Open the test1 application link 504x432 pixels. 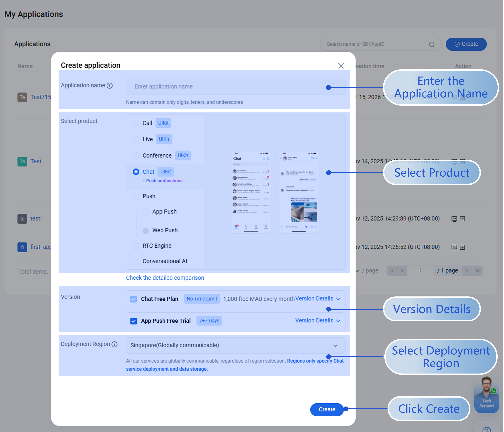tap(36, 218)
